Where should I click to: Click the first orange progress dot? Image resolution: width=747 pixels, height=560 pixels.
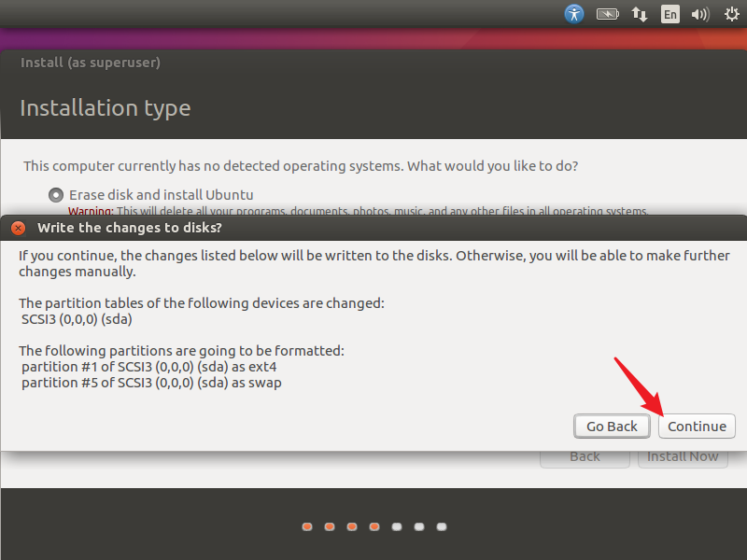(x=307, y=526)
